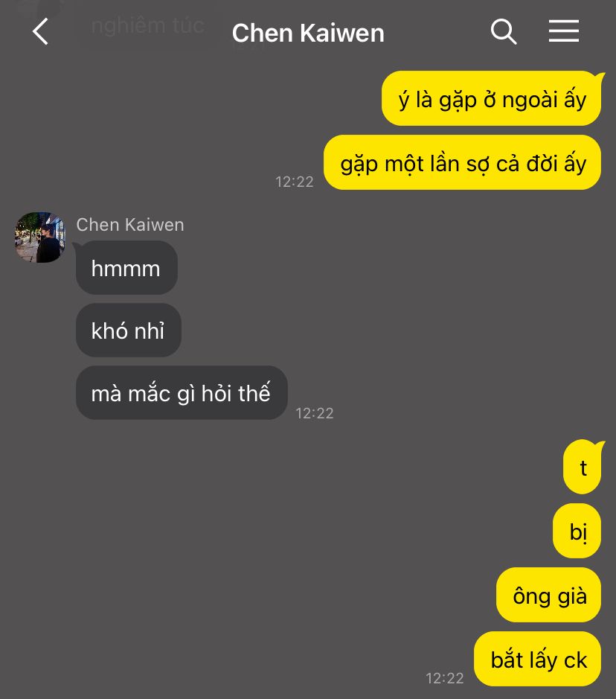The width and height of the screenshot is (616, 699).
Task: Select the 'mà mắc gì hỏi thế' message
Action: pyautogui.click(x=182, y=393)
